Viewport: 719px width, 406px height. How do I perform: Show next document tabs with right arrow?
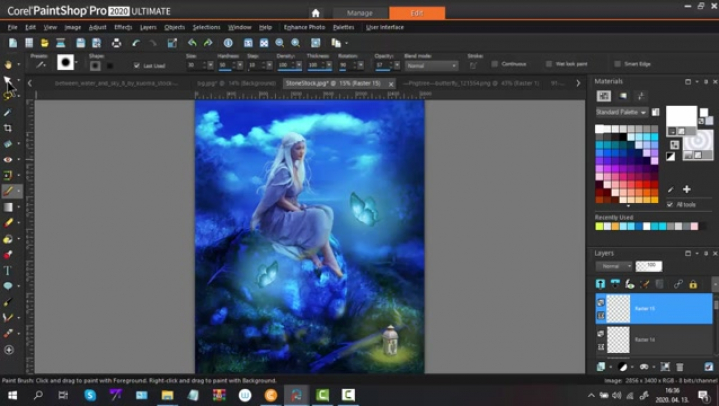[578, 83]
